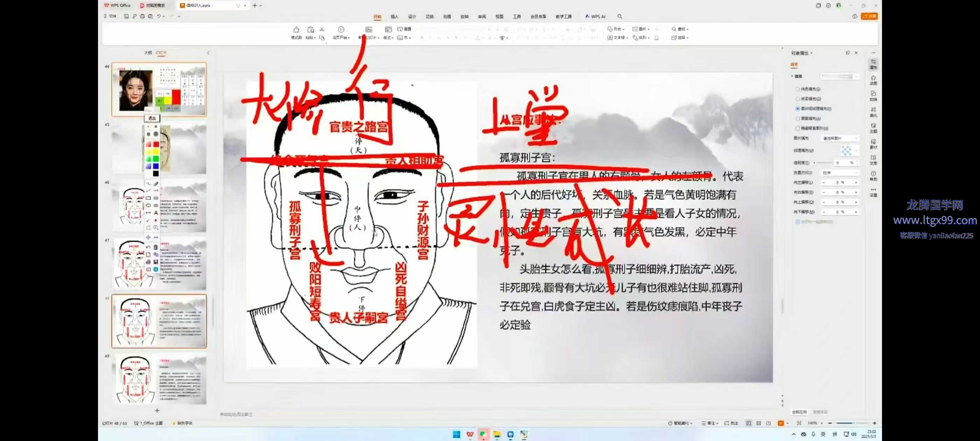This screenshot has width=980, height=441.
Task: Open the 设计 (Design) ribbon tab
Action: (412, 16)
